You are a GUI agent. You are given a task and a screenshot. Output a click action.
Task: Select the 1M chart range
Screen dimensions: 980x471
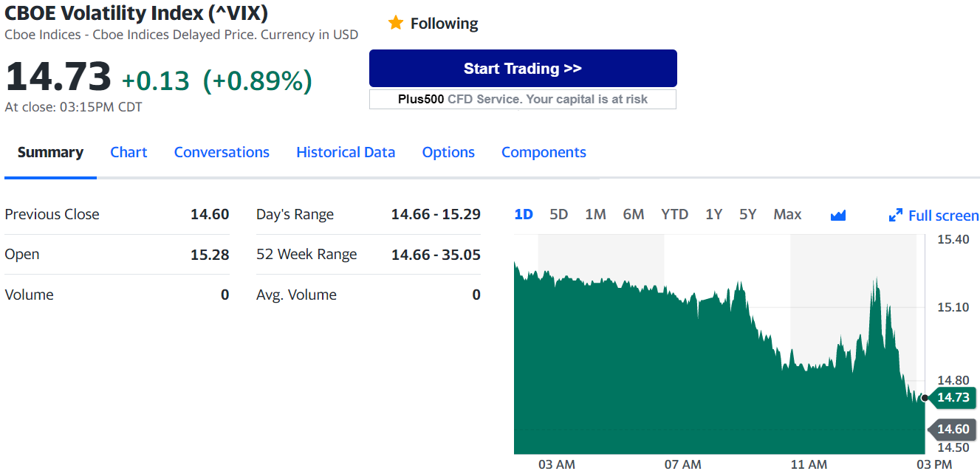point(595,214)
